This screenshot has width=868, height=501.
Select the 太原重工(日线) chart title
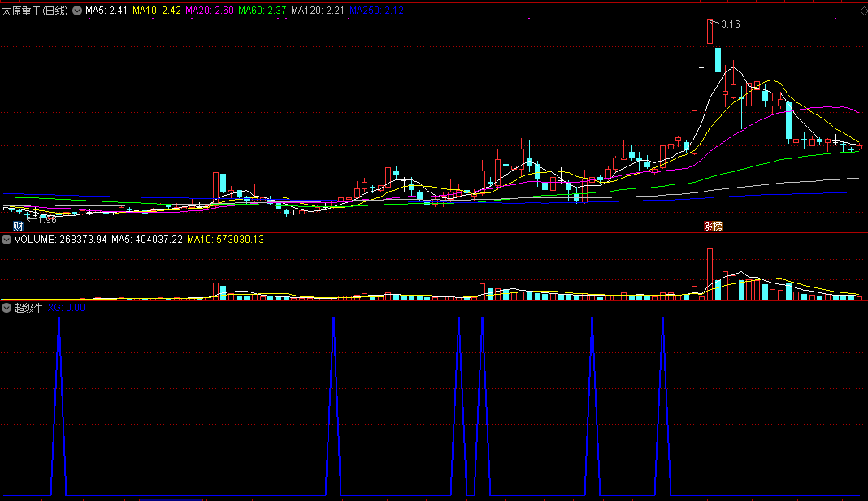pos(36,11)
